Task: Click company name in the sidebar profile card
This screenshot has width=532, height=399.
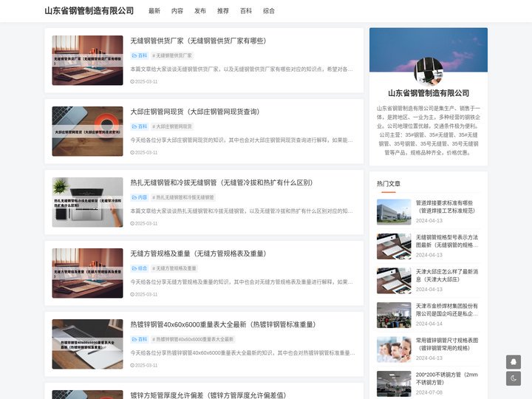Action: pos(429,93)
